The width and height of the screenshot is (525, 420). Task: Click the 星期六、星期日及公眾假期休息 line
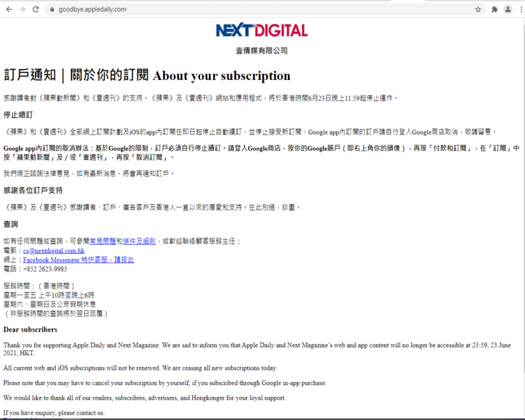(x=50, y=304)
